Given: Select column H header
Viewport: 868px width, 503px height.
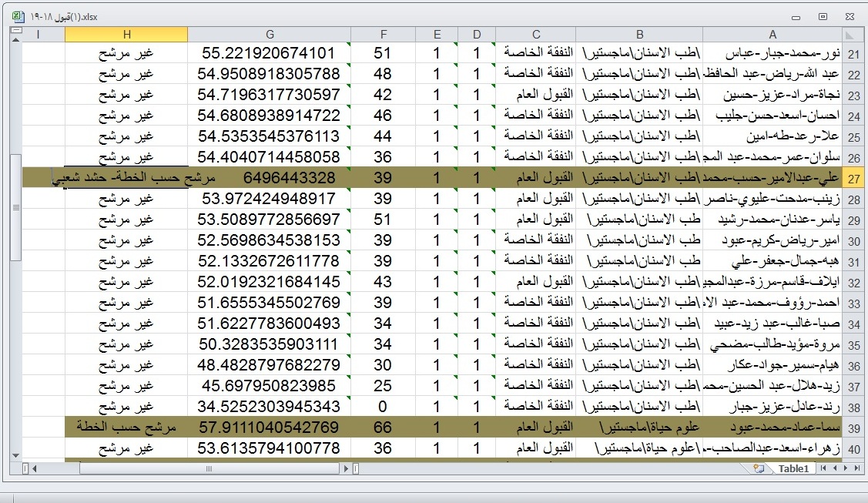Looking at the screenshot, I should point(126,35).
